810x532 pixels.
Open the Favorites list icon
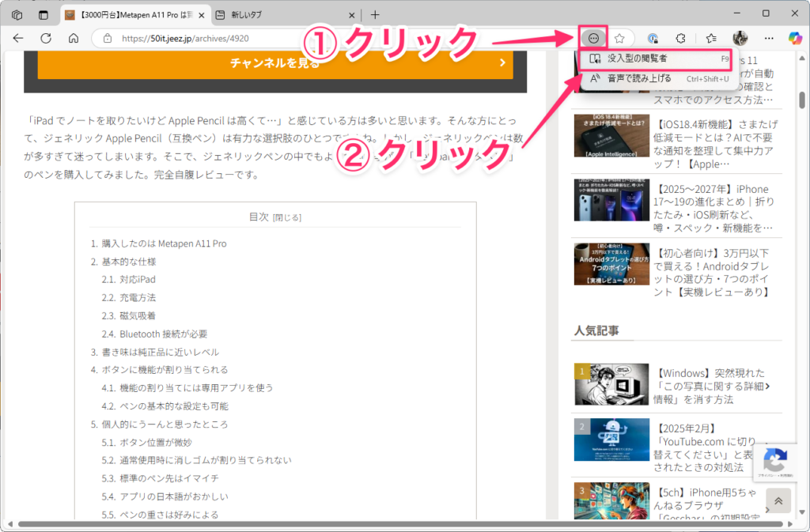(711, 38)
